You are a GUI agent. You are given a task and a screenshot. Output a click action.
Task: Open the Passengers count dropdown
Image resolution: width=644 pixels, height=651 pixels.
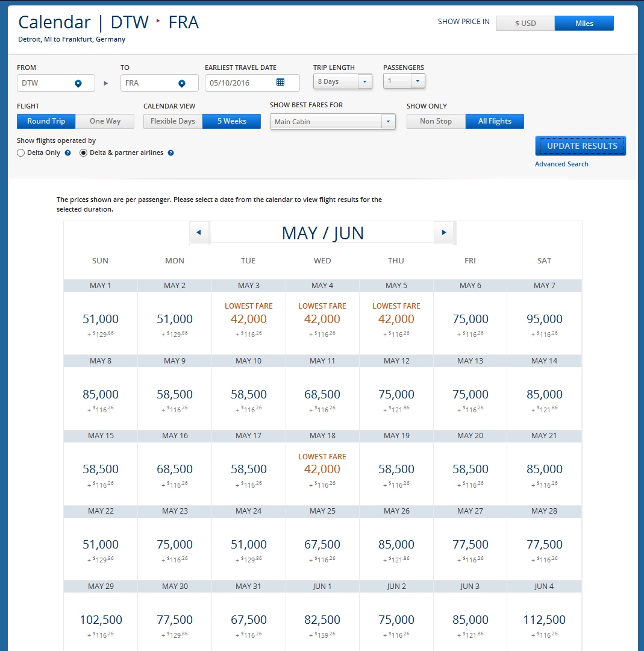[419, 81]
